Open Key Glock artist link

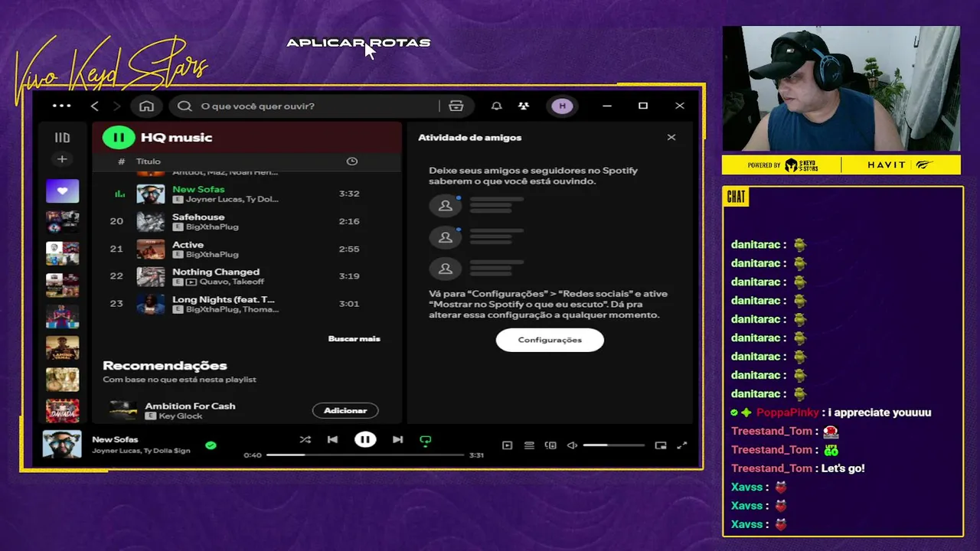[x=180, y=416]
